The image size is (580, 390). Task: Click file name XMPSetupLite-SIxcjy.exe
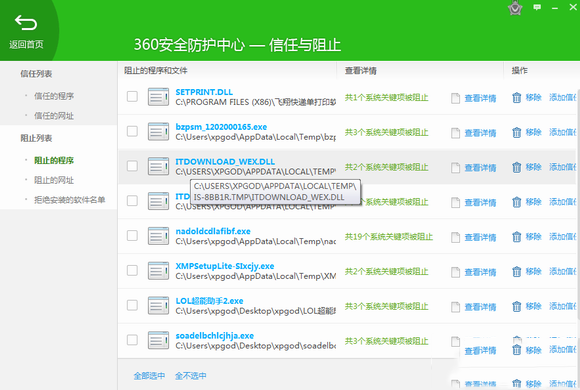pyautogui.click(x=225, y=266)
